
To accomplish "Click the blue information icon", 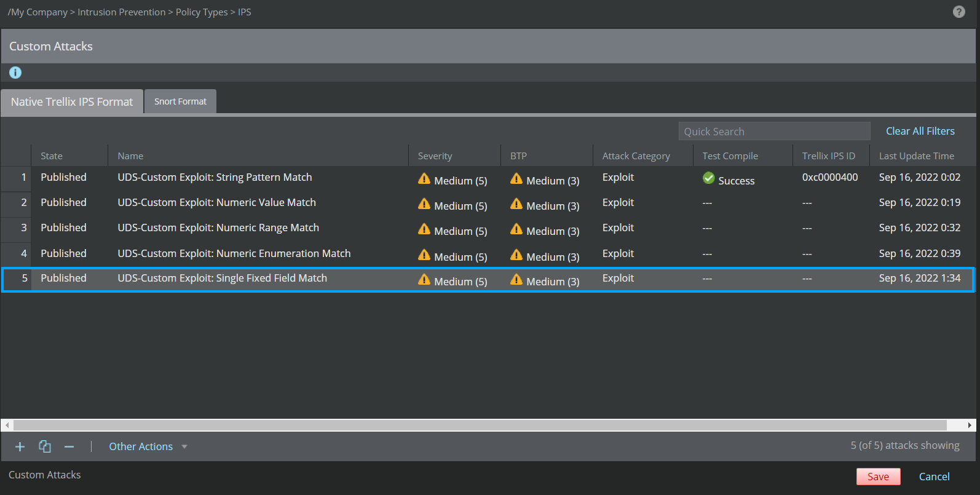I will coord(15,73).
